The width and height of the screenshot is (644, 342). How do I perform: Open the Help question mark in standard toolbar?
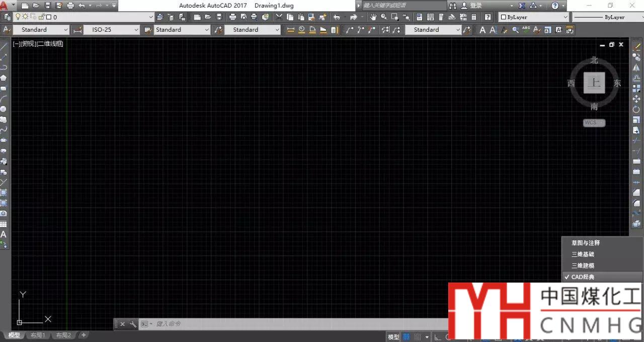pos(488,17)
